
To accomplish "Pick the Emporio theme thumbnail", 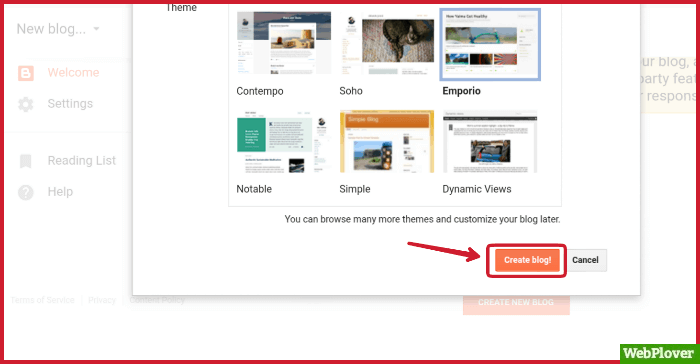I will [490, 44].
